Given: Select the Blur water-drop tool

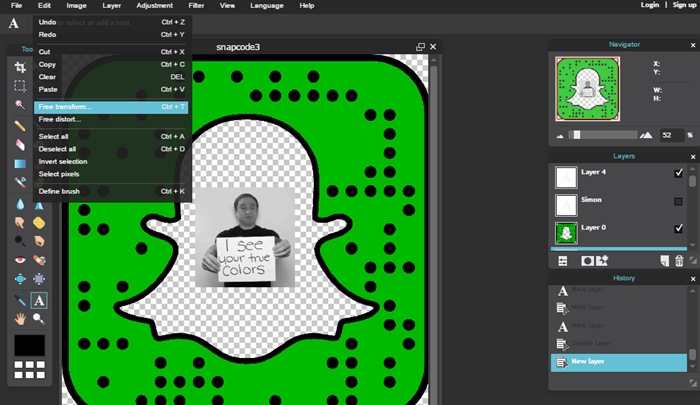Looking at the screenshot, I should pos(20,205).
